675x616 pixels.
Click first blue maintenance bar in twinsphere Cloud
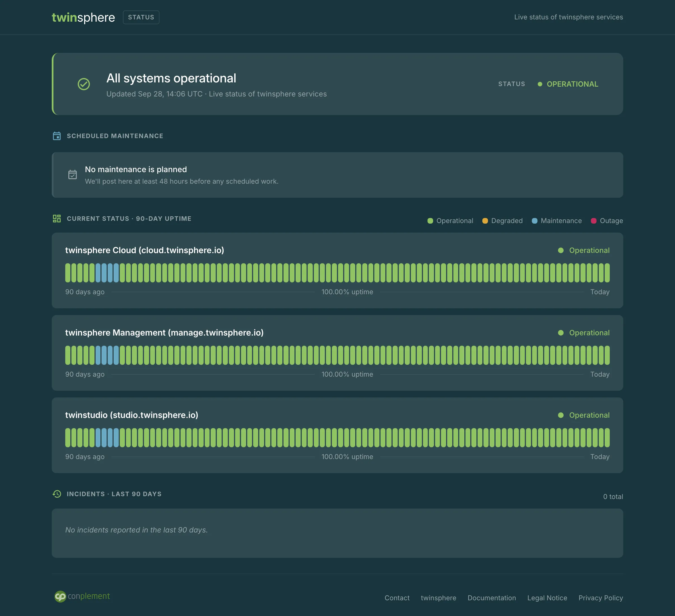point(98,273)
